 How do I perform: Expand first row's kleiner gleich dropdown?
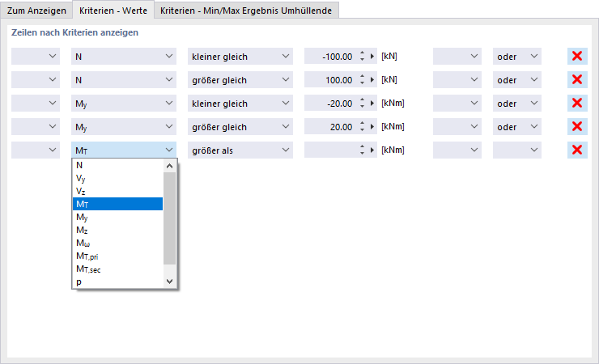coord(240,57)
